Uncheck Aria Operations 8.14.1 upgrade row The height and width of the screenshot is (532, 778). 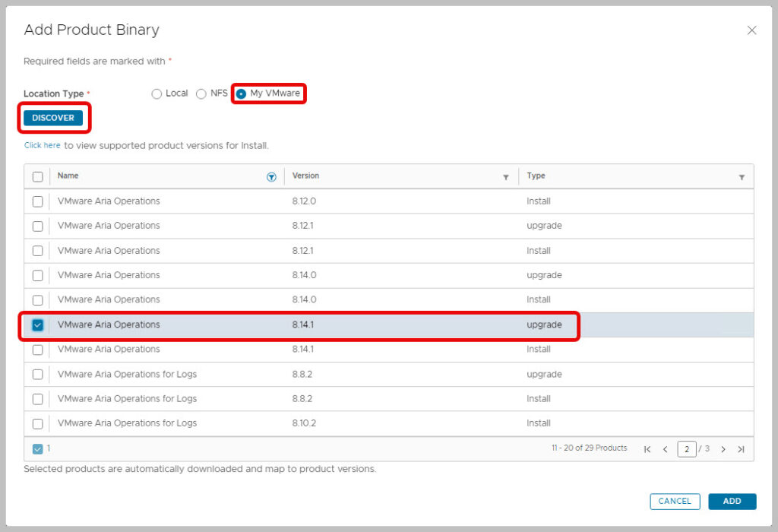click(x=37, y=325)
